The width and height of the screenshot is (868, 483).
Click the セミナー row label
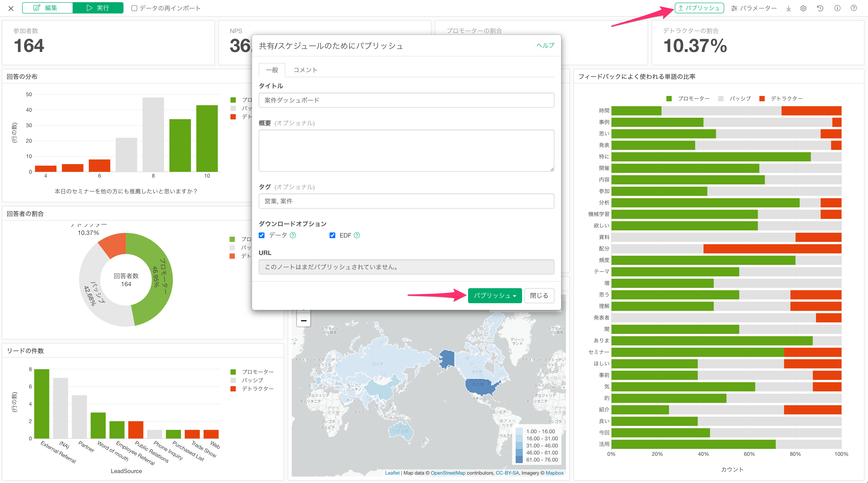pos(598,352)
